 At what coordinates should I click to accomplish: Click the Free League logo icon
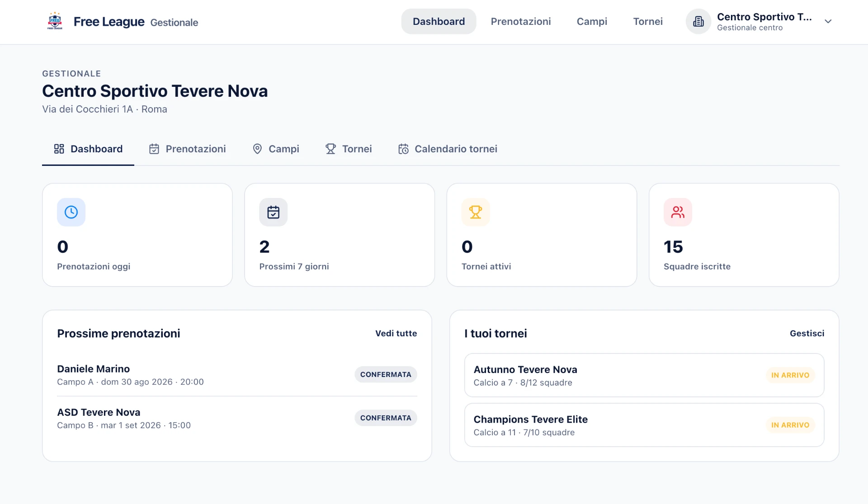click(x=55, y=21)
